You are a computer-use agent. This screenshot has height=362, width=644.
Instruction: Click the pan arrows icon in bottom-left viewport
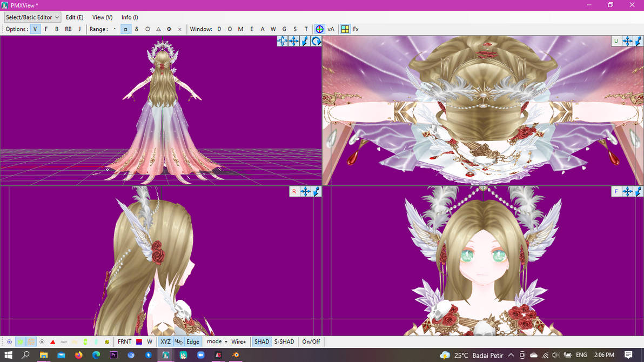tap(305, 191)
